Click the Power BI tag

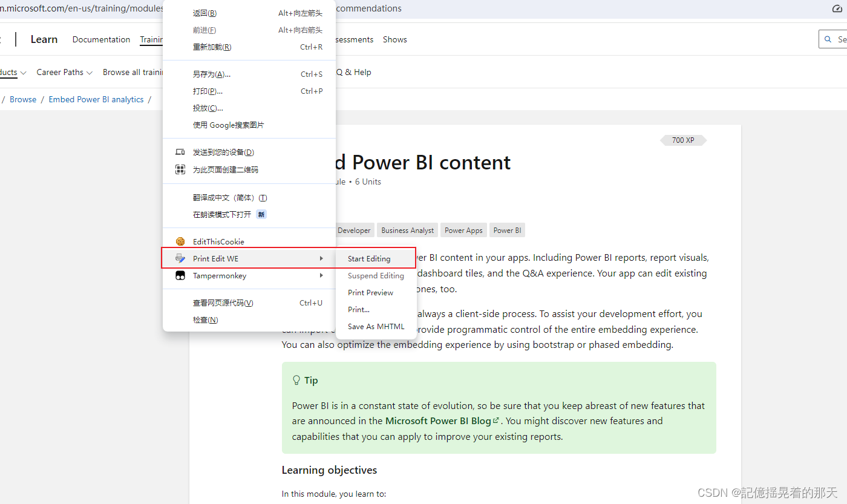tap(507, 230)
